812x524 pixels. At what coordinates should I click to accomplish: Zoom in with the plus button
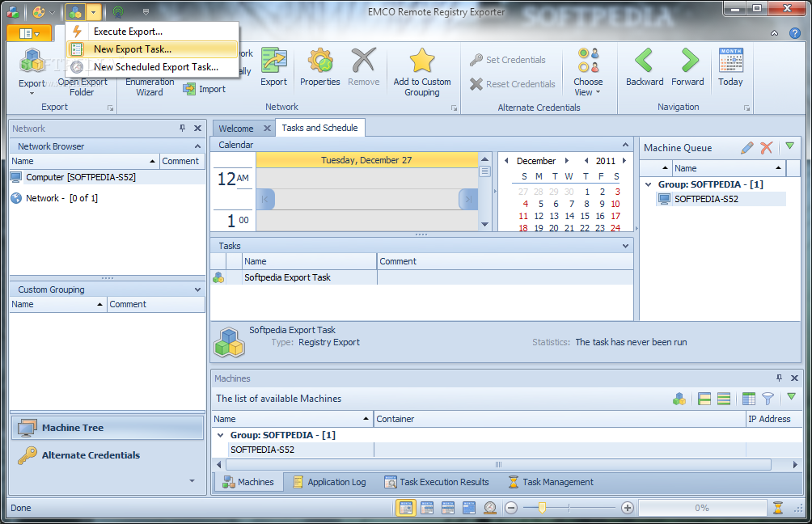[627, 508]
